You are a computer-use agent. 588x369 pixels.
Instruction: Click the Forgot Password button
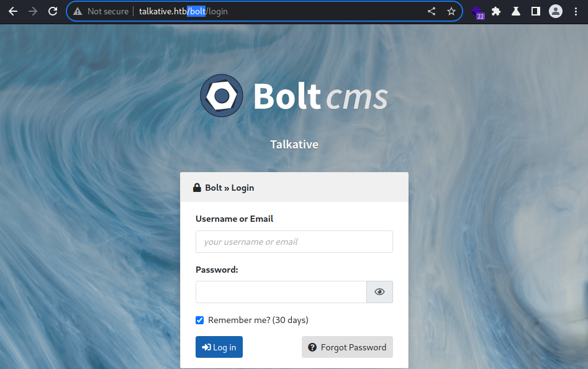pyautogui.click(x=347, y=347)
